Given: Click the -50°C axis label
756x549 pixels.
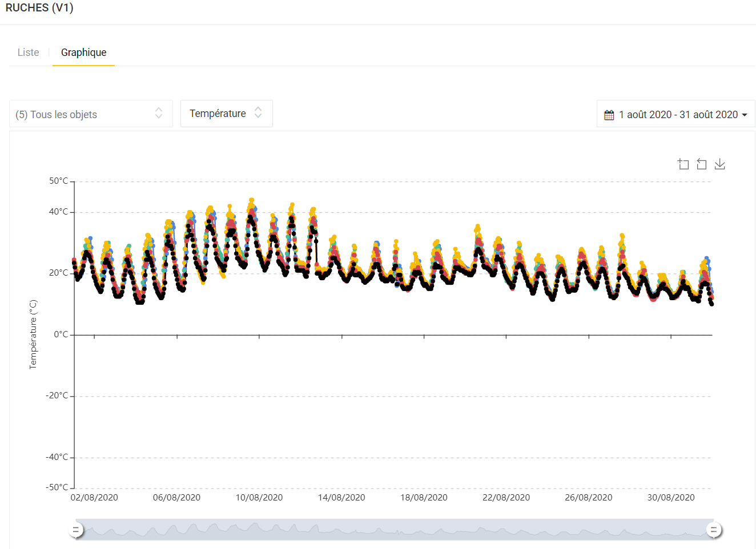Looking at the screenshot, I should [x=57, y=487].
